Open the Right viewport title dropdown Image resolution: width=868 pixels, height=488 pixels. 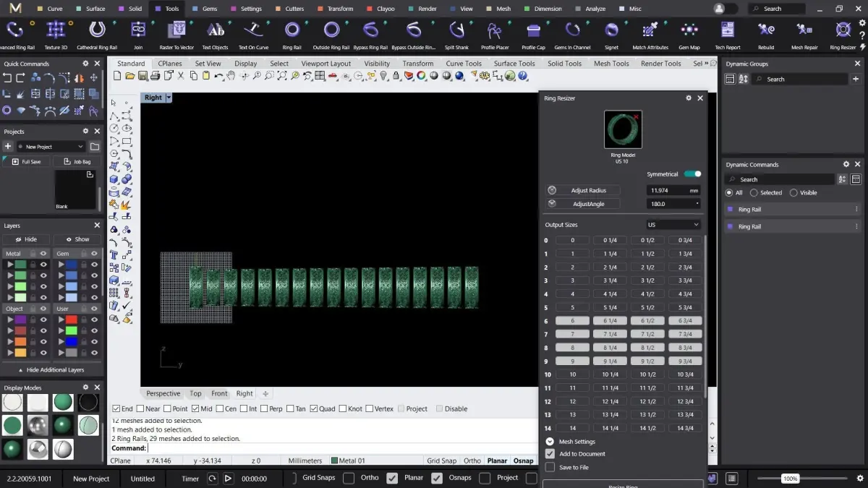coord(169,98)
